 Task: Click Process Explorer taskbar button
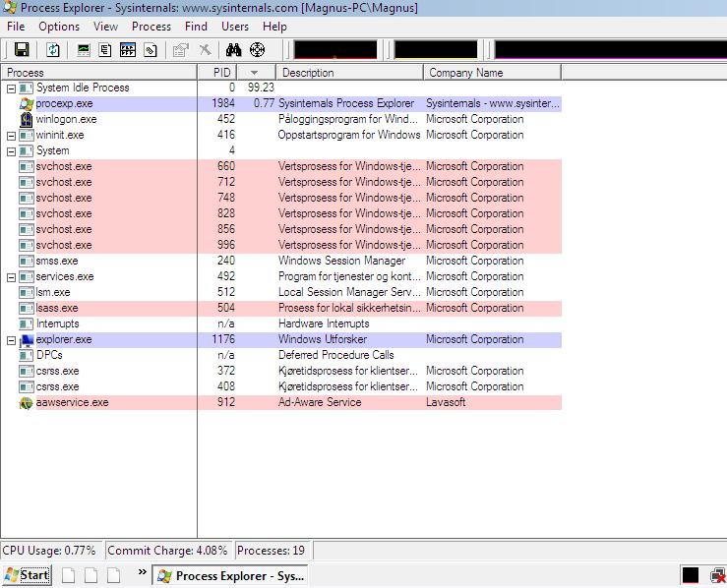230,576
